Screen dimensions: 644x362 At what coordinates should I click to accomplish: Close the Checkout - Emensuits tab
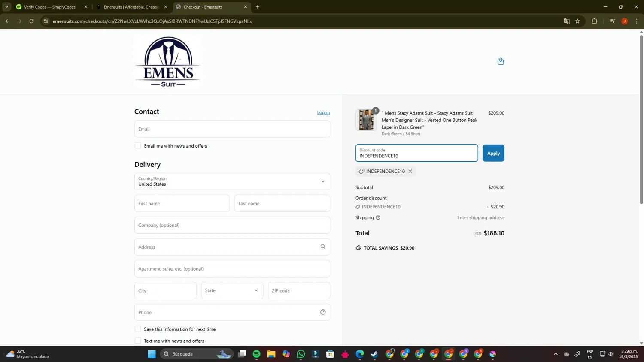point(246,7)
